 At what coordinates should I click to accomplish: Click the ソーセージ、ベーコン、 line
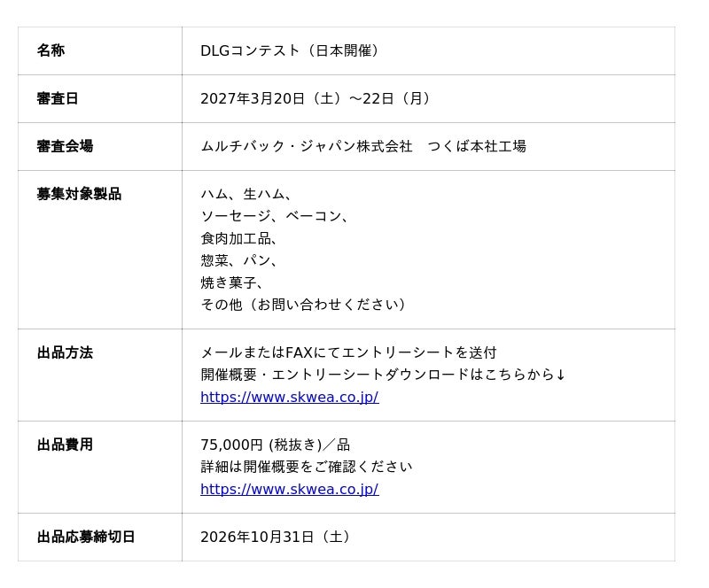coord(275,216)
